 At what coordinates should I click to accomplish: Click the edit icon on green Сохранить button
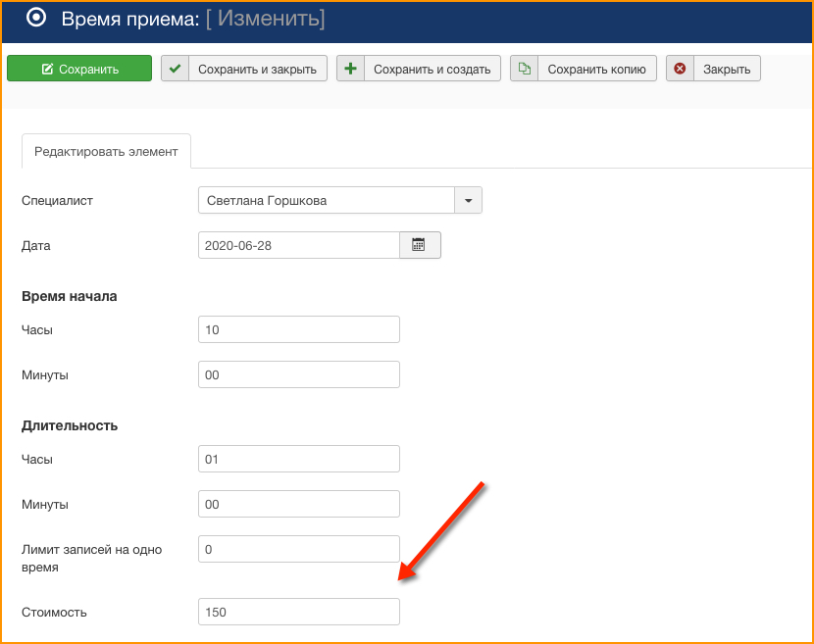[47, 69]
